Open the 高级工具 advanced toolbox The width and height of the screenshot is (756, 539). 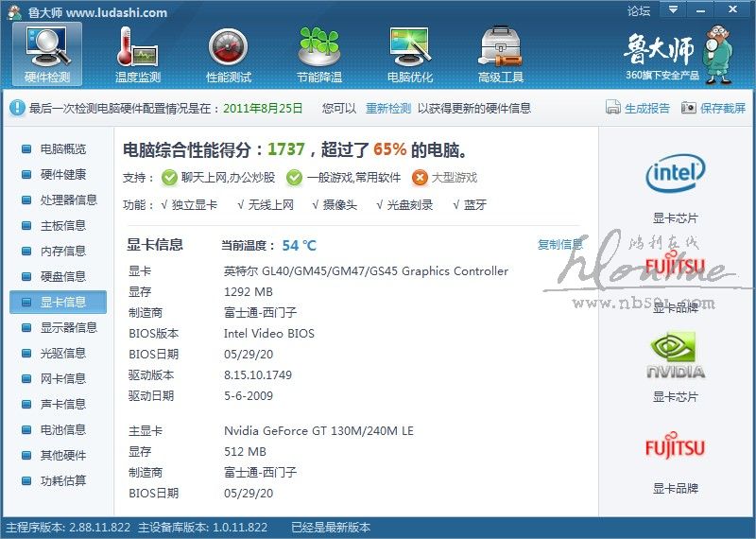(501, 54)
